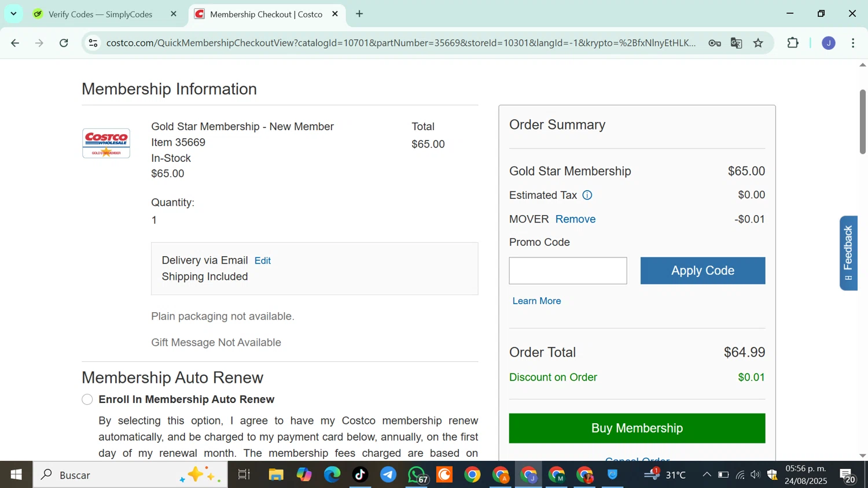Go back to the previous page
Image resolution: width=868 pixels, height=488 pixels.
[x=15, y=43]
